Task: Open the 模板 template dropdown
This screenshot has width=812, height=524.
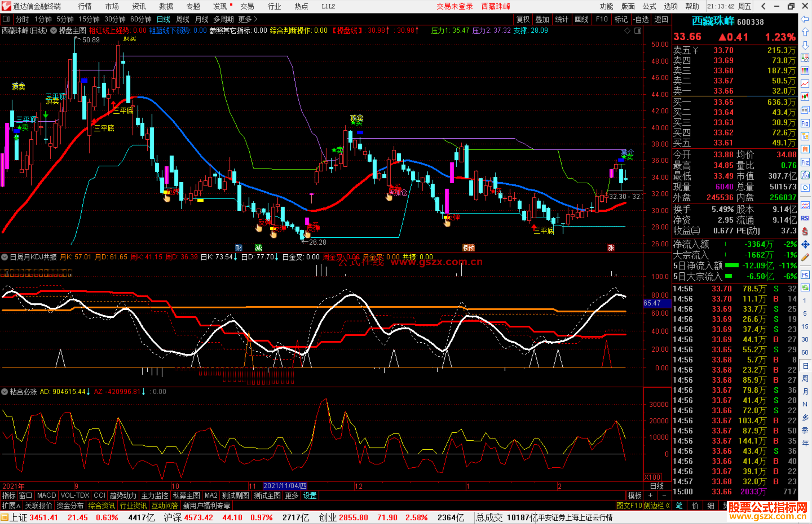Action: tap(635, 496)
